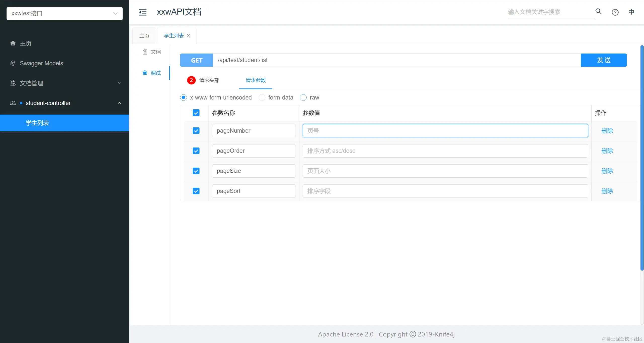Click the Swagger Models cube icon

pyautogui.click(x=13, y=63)
